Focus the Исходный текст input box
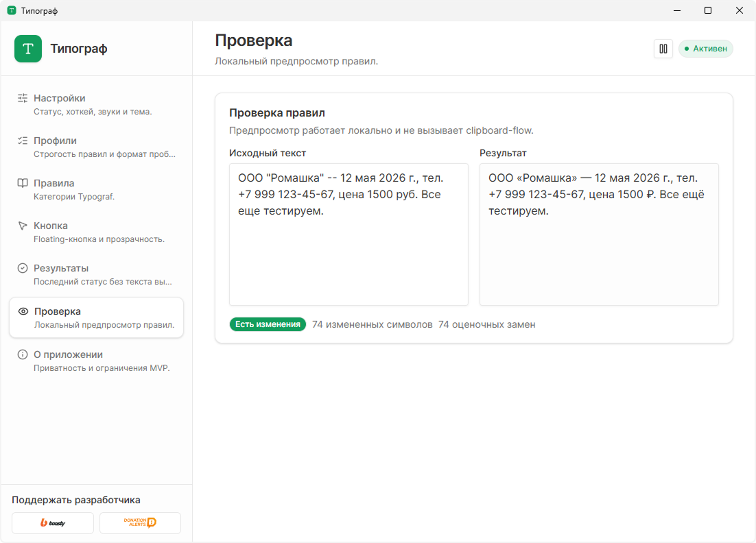Viewport: 756px width, 543px height. coord(349,234)
